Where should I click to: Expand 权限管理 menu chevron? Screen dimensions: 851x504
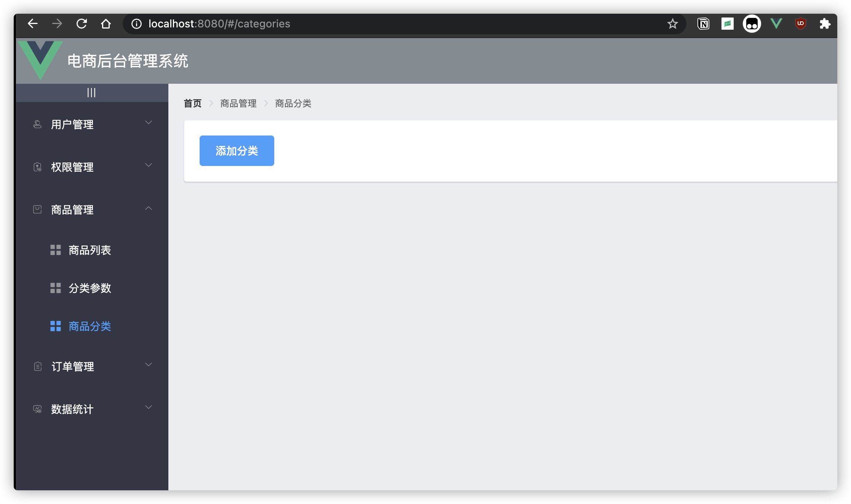149,165
